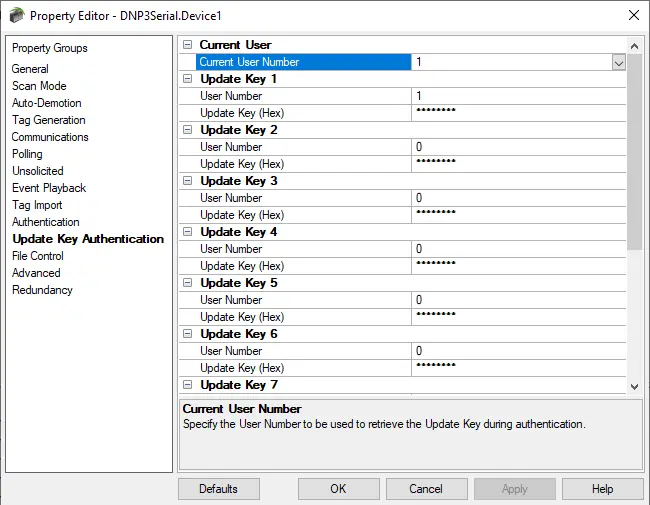The height and width of the screenshot is (505, 650).
Task: Edit User Number value under Update Key 3
Action: click(519, 198)
